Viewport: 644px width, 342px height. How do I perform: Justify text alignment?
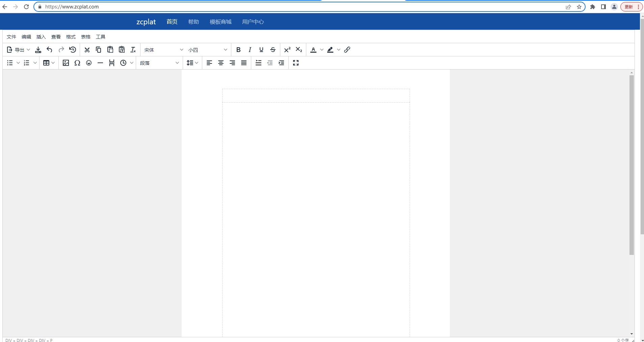pos(244,63)
